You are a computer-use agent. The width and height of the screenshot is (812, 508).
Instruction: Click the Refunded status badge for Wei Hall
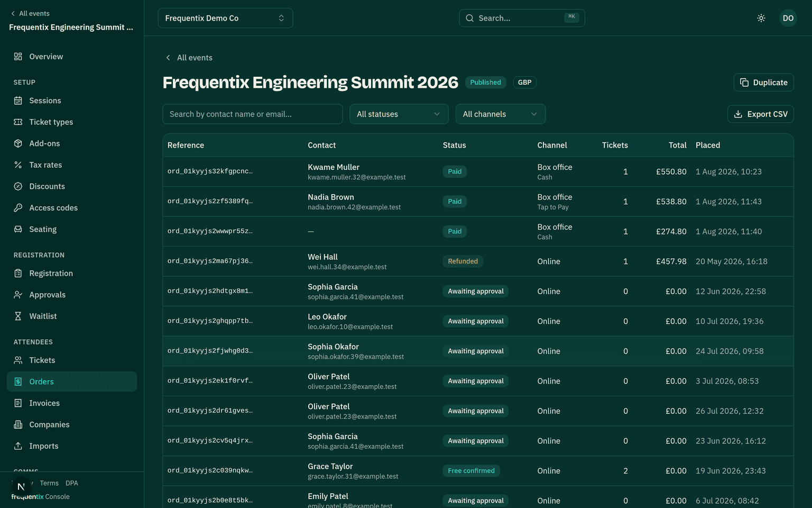463,261
